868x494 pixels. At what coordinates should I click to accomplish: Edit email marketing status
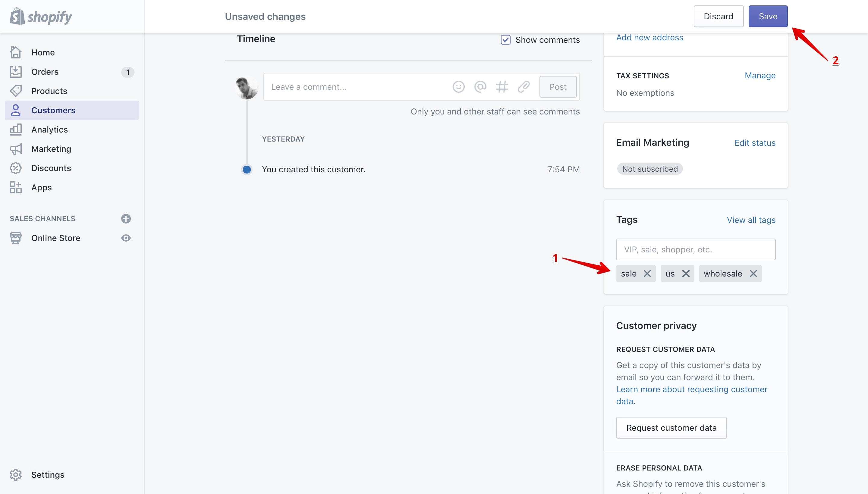[x=755, y=143]
